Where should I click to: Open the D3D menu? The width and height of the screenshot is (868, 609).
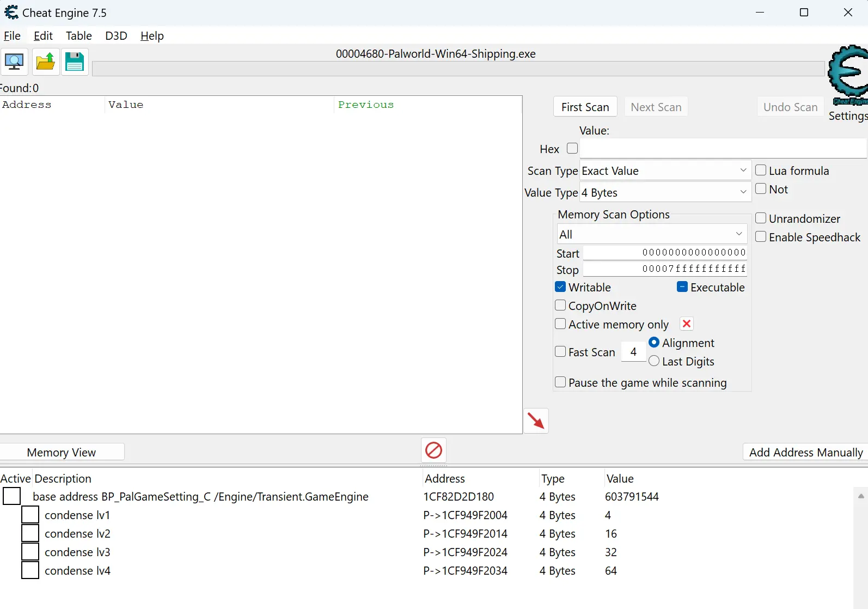point(116,36)
